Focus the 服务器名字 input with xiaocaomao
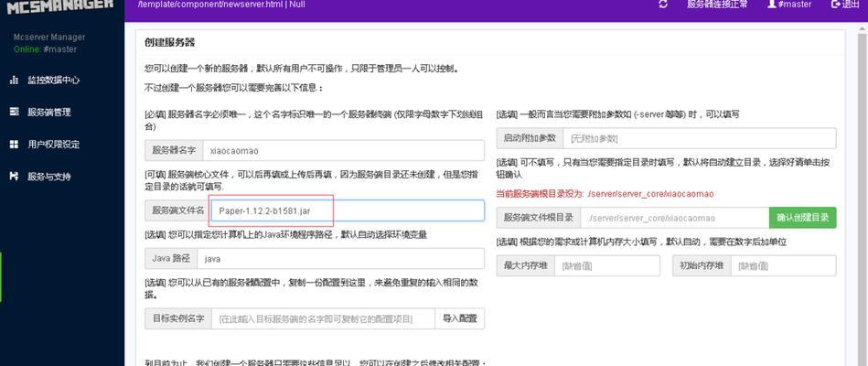 click(x=343, y=151)
